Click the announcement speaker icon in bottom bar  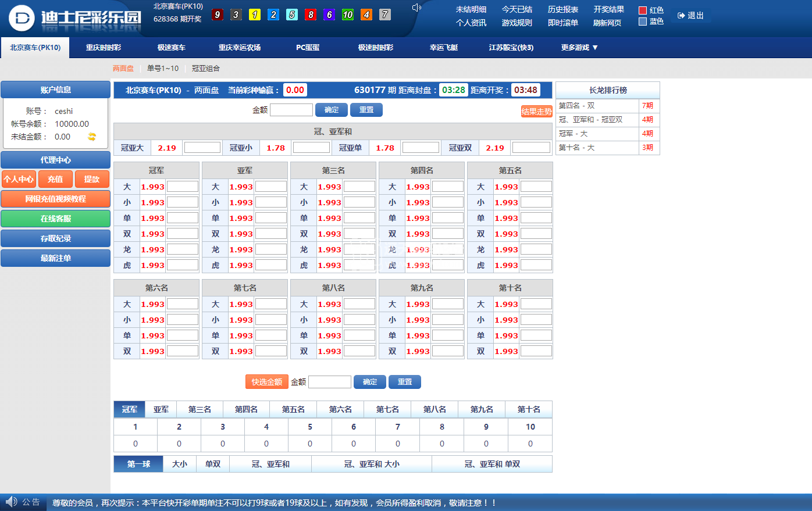click(11, 502)
